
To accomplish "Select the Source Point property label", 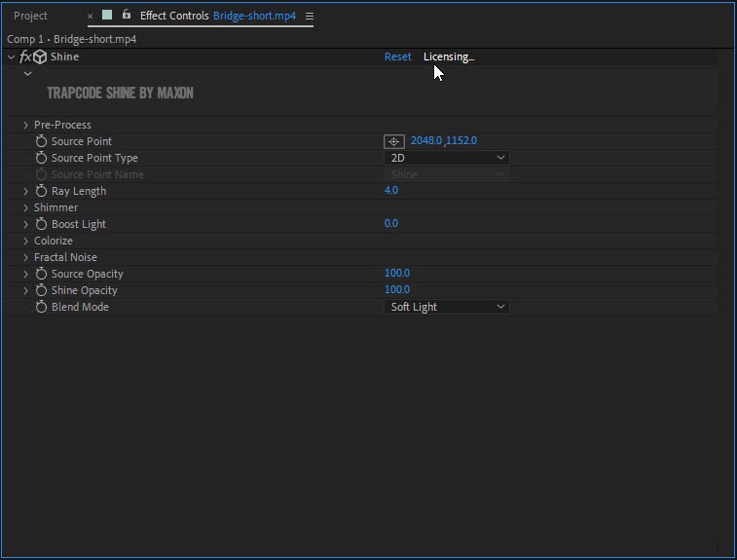I will [x=82, y=141].
